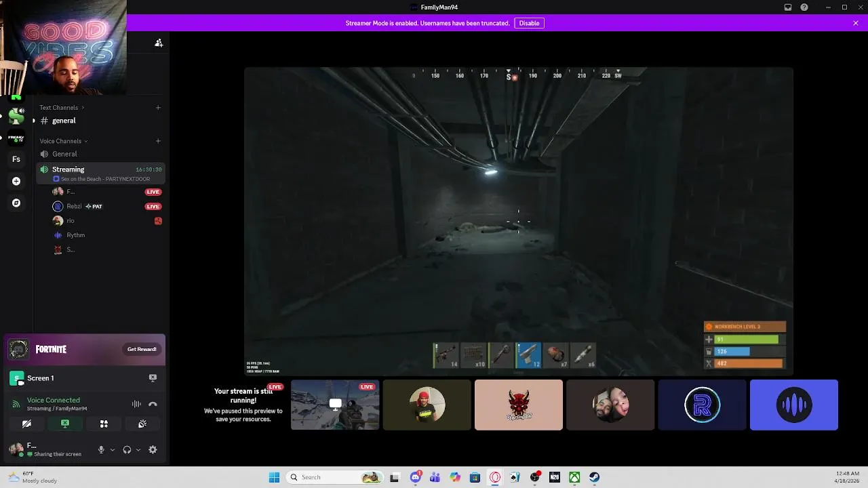Click the invite people icon
The height and width of the screenshot is (488, 868).
pyautogui.click(x=159, y=43)
